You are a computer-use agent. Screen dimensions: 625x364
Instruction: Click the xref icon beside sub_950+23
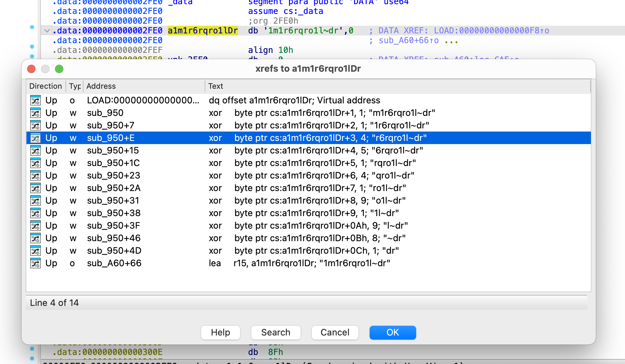[x=35, y=176]
